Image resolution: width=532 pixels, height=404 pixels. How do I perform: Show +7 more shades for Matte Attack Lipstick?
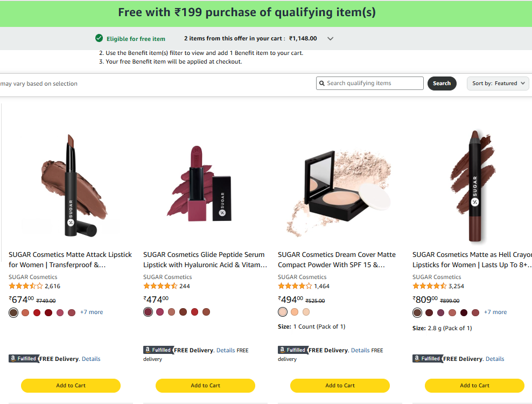click(x=92, y=312)
